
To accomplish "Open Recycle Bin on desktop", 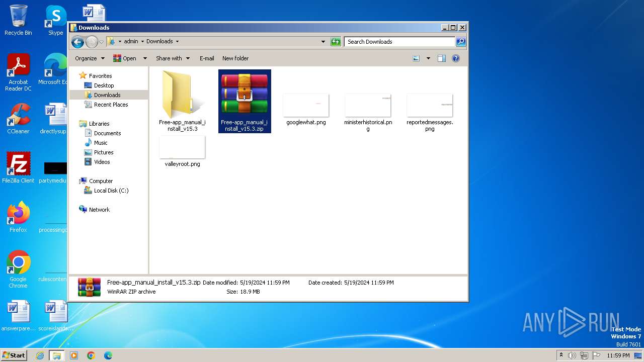I will (18, 20).
